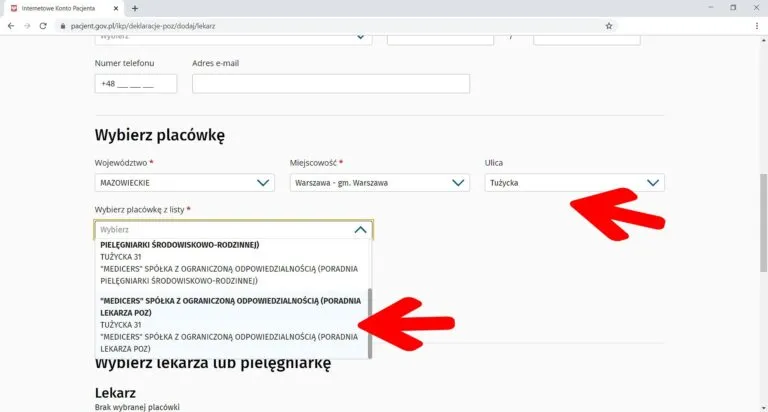Go back to the previous page
Screen dimensions: 768x412
11,26
